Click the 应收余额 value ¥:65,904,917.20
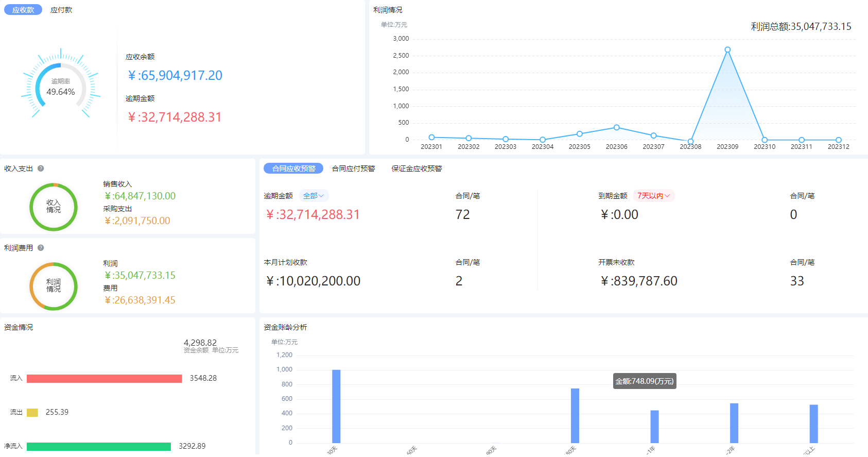Viewport: 868px width, 457px height. coord(175,76)
